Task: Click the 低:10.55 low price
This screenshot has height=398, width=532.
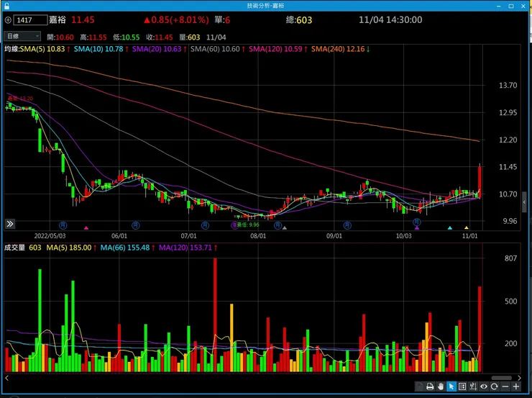Action: (127, 37)
